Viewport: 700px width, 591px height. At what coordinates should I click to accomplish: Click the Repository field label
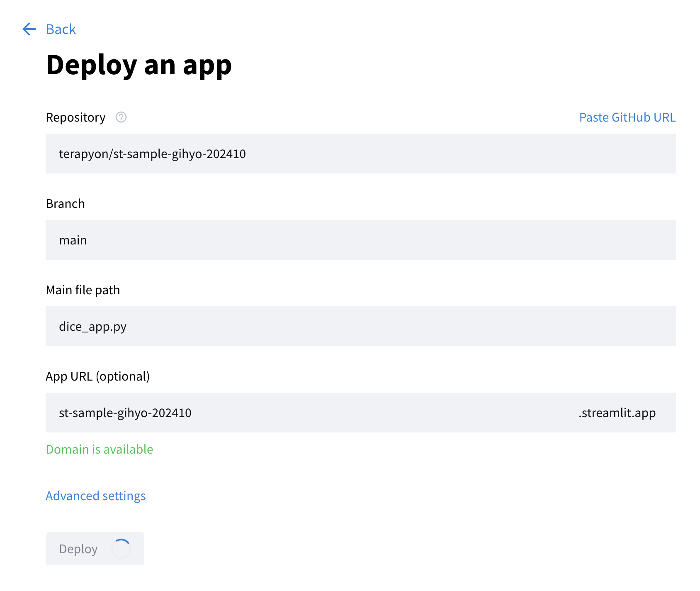point(75,117)
